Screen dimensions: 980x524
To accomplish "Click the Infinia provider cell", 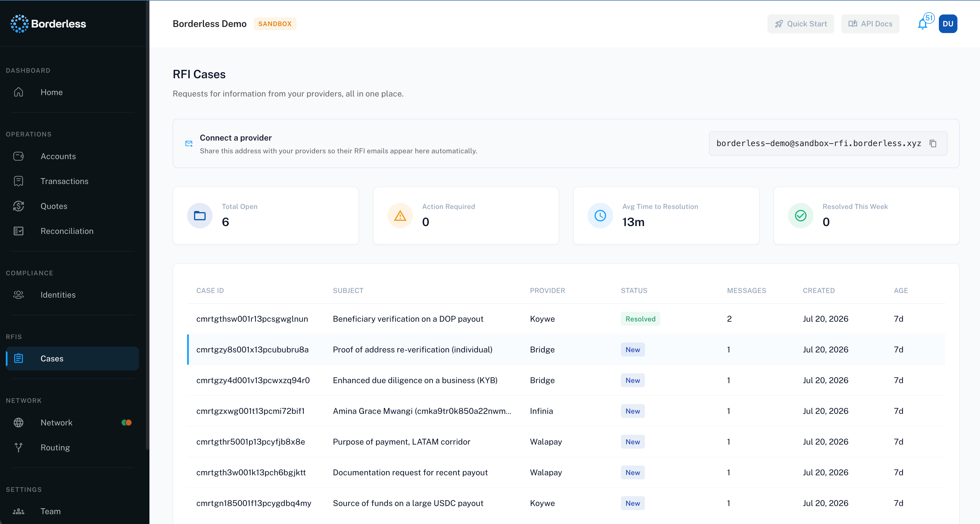I will tap(541, 411).
